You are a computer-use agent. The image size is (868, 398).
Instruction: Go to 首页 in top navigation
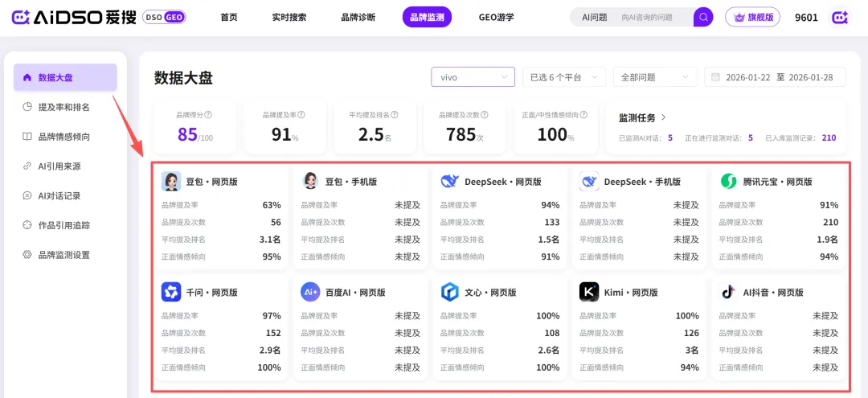click(228, 17)
